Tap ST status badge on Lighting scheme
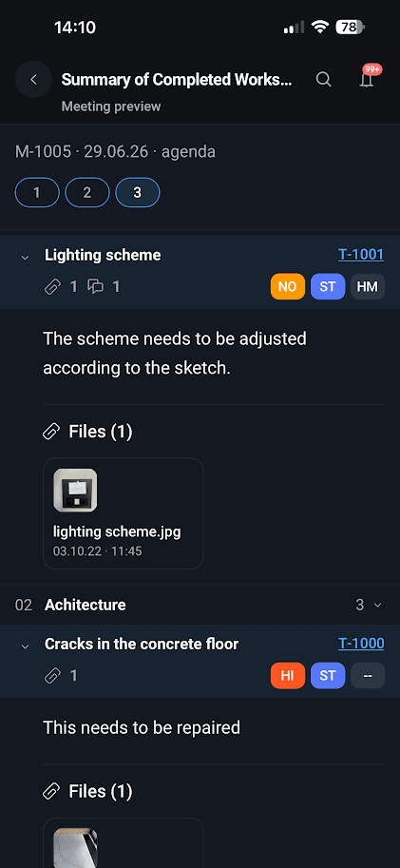The height and width of the screenshot is (868, 400). pos(328,286)
